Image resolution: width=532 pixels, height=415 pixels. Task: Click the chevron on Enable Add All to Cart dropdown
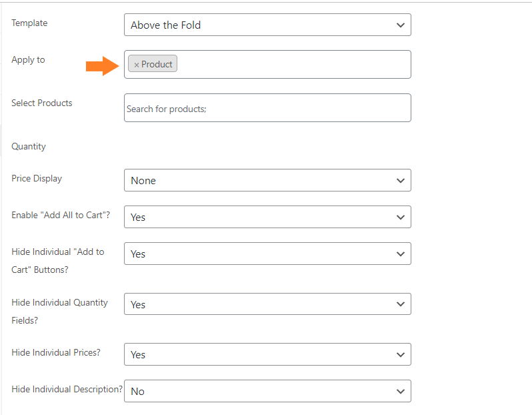pyautogui.click(x=401, y=218)
